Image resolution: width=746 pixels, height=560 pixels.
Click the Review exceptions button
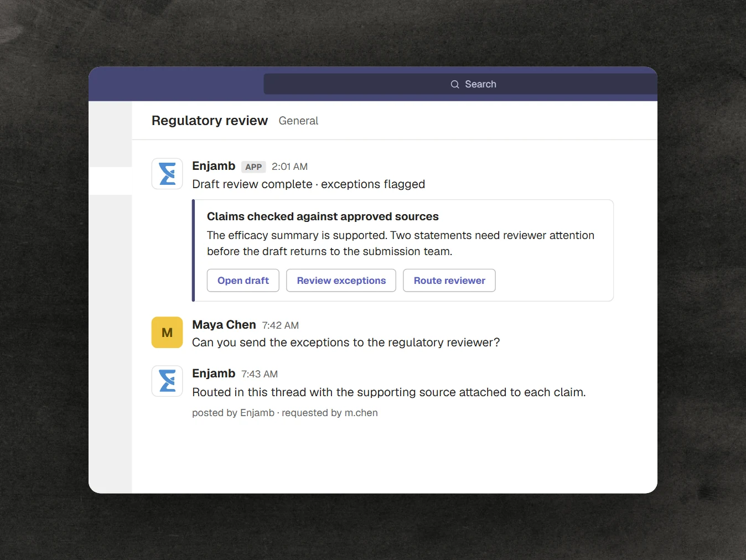(x=341, y=281)
